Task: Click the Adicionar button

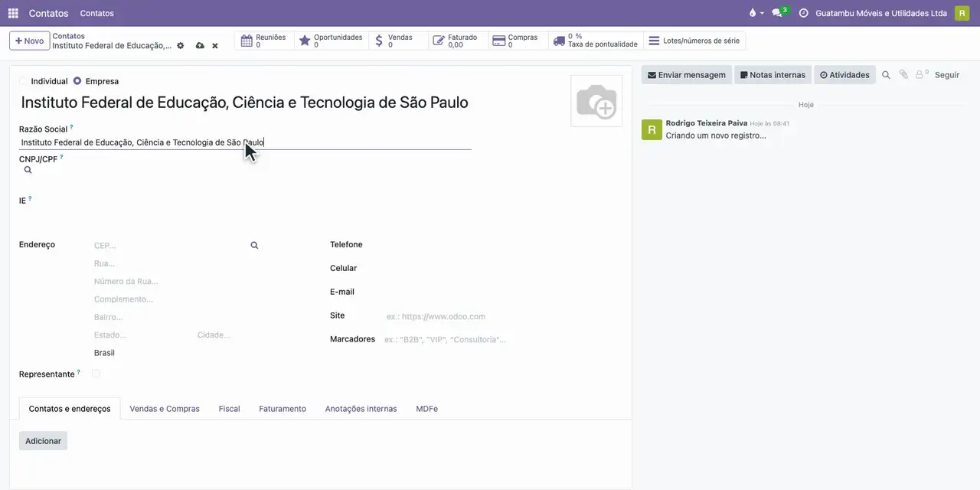Action: (x=43, y=441)
